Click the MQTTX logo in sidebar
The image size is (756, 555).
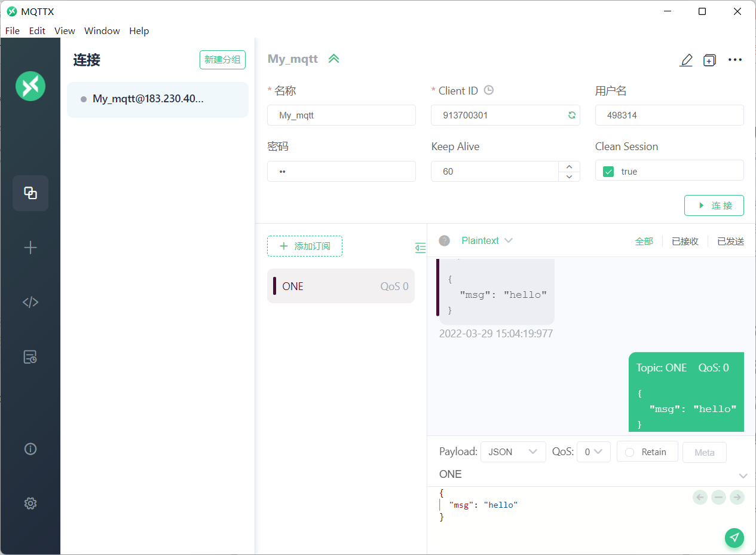click(30, 86)
